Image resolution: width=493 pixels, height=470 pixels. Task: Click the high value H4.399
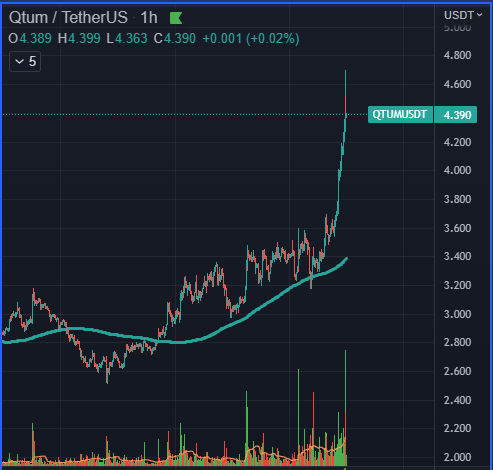[x=79, y=39]
